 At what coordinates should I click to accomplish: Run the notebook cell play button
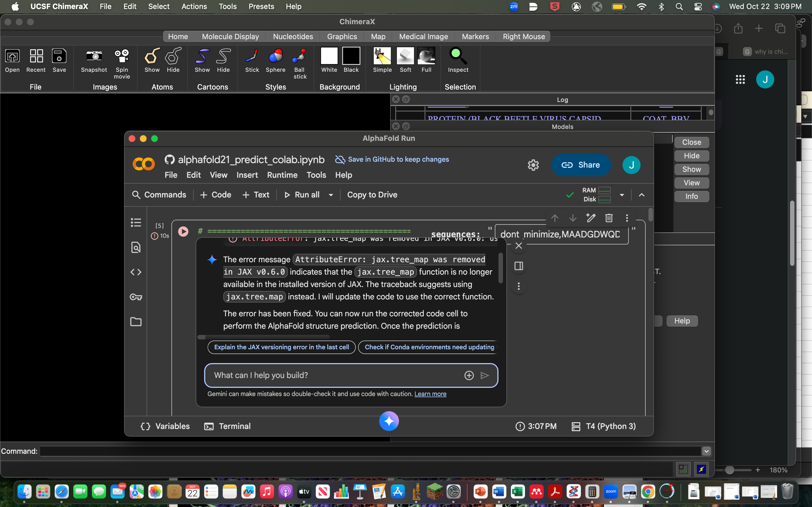tap(183, 231)
